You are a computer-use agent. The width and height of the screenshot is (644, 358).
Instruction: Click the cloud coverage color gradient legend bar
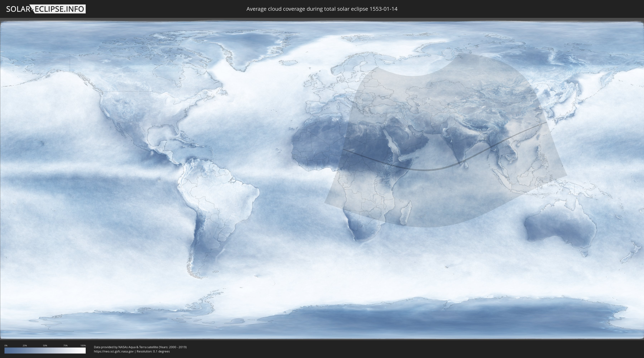coord(45,350)
